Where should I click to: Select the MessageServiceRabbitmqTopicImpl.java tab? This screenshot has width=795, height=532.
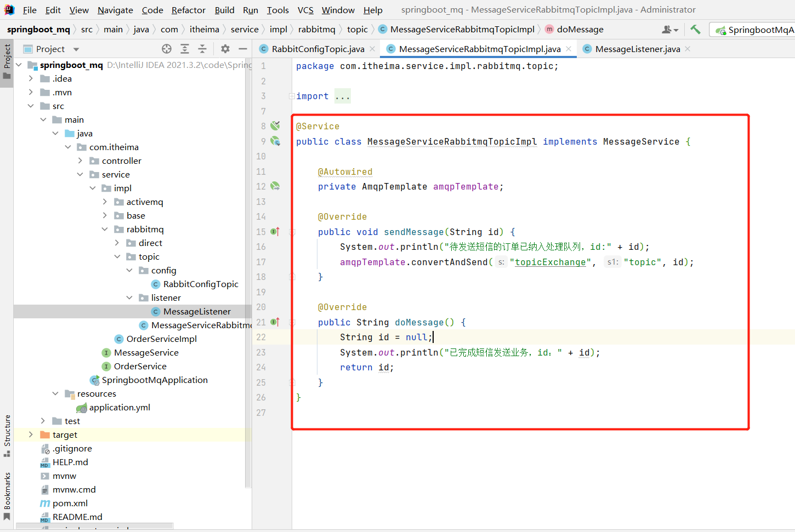[x=480, y=49]
